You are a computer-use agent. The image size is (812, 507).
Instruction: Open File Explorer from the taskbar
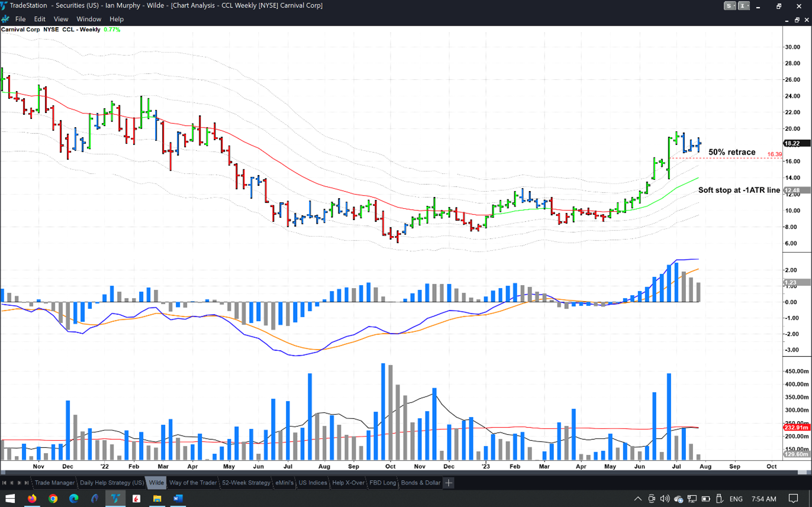[x=157, y=499]
